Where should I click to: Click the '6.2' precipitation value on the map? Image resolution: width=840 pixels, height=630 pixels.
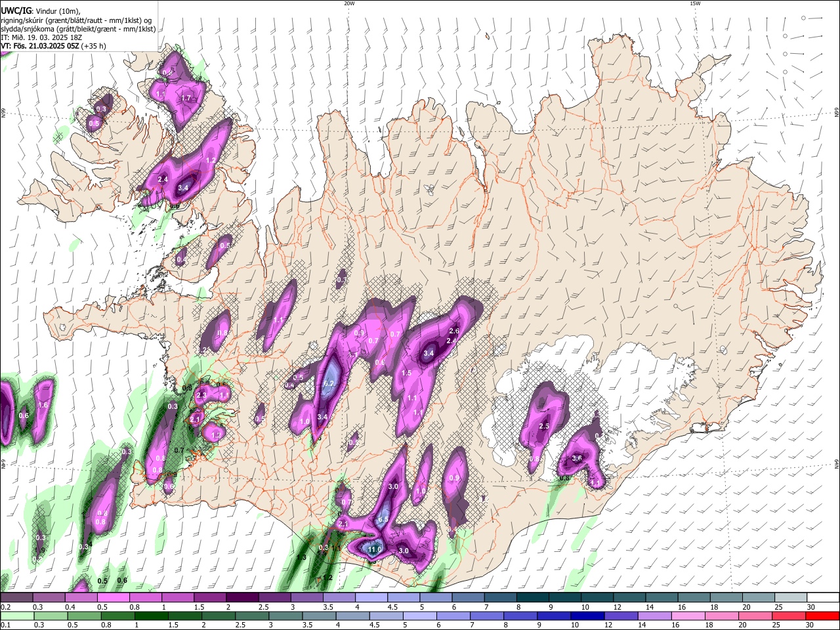pyautogui.click(x=329, y=383)
